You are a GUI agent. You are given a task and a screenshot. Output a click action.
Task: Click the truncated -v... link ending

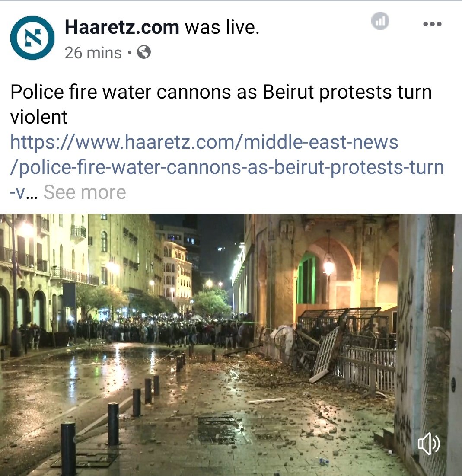[x=24, y=192]
